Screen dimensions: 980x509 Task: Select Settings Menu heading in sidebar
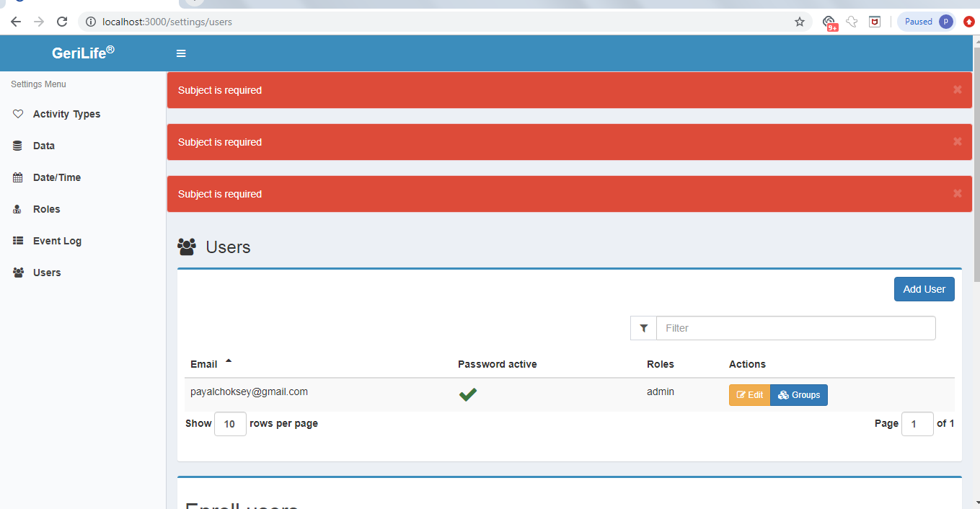[x=37, y=84]
